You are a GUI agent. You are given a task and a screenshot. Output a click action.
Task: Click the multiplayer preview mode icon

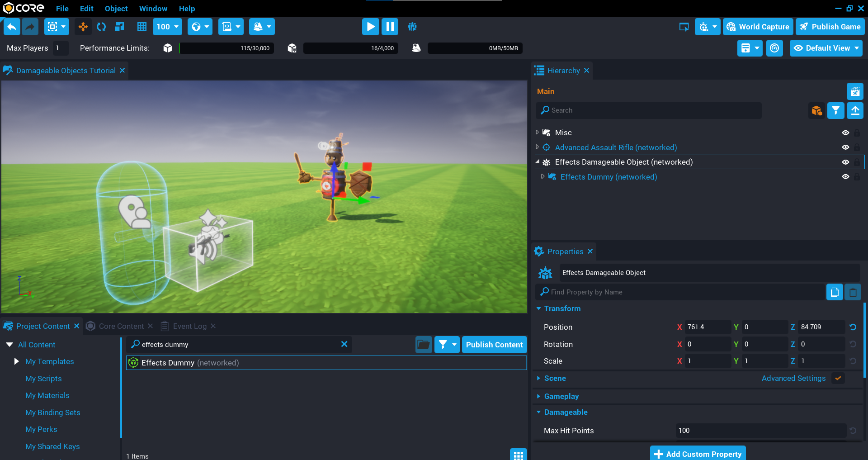point(412,27)
